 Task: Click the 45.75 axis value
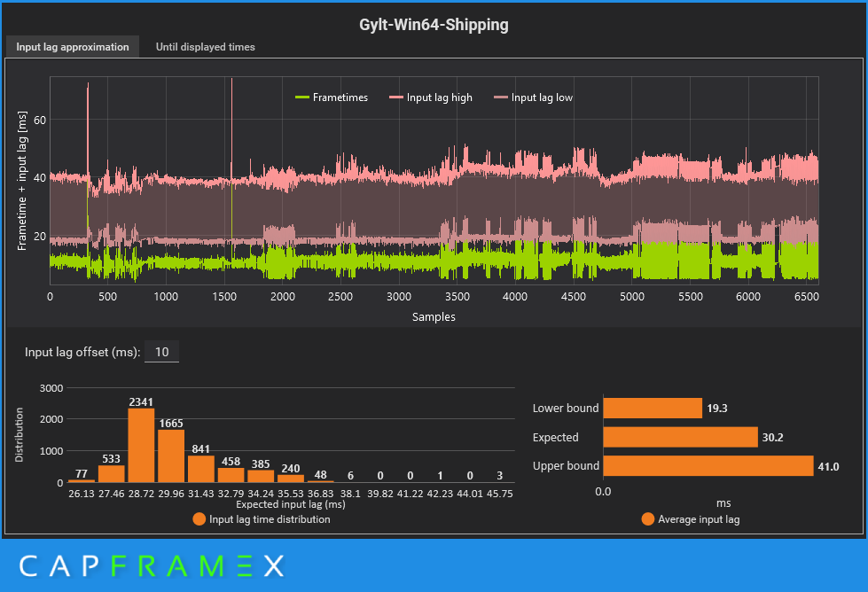tap(500, 494)
